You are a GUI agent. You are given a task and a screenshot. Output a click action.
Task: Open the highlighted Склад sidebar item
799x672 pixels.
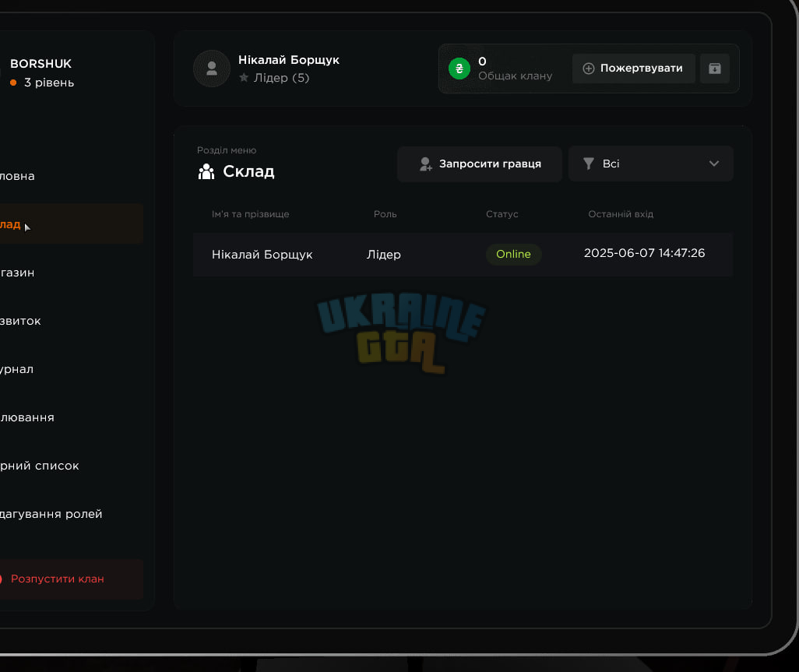(72, 223)
